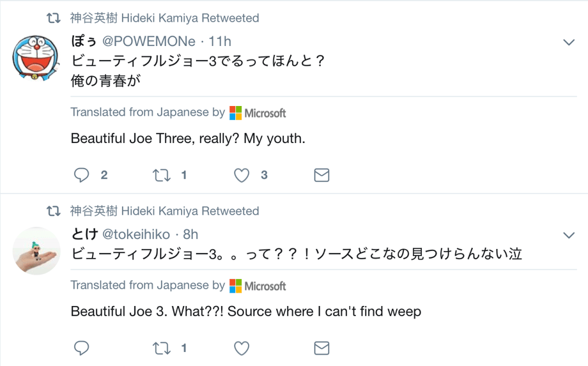Reply to the POWEMONe tweet
The height and width of the screenshot is (366, 588).
click(82, 175)
